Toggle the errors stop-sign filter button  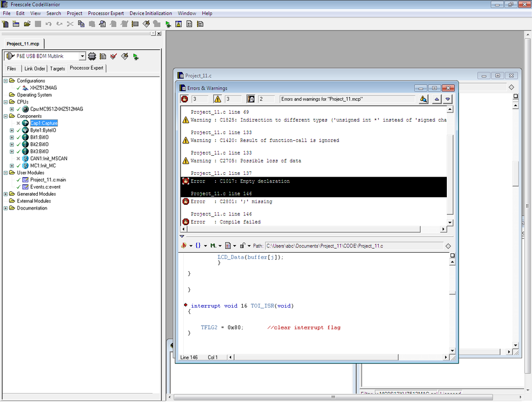(x=185, y=99)
